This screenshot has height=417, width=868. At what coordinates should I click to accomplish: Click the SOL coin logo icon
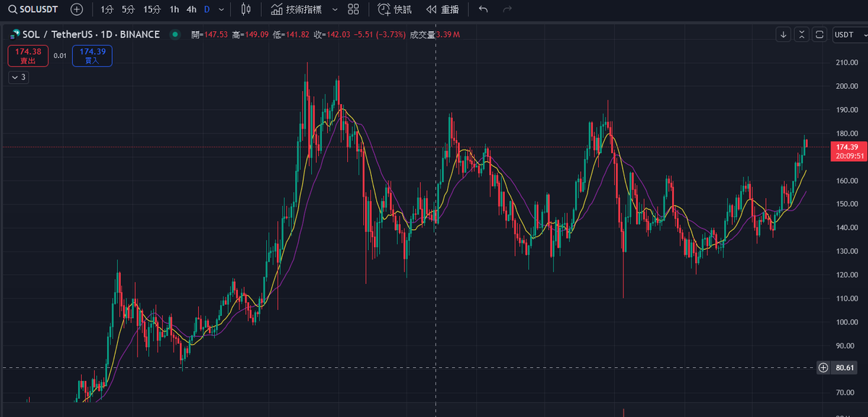[x=14, y=34]
